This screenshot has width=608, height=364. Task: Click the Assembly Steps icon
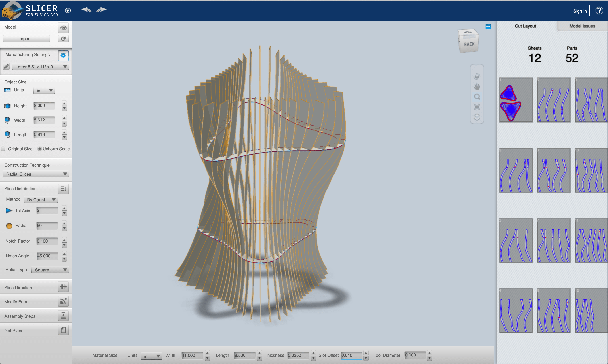63,316
